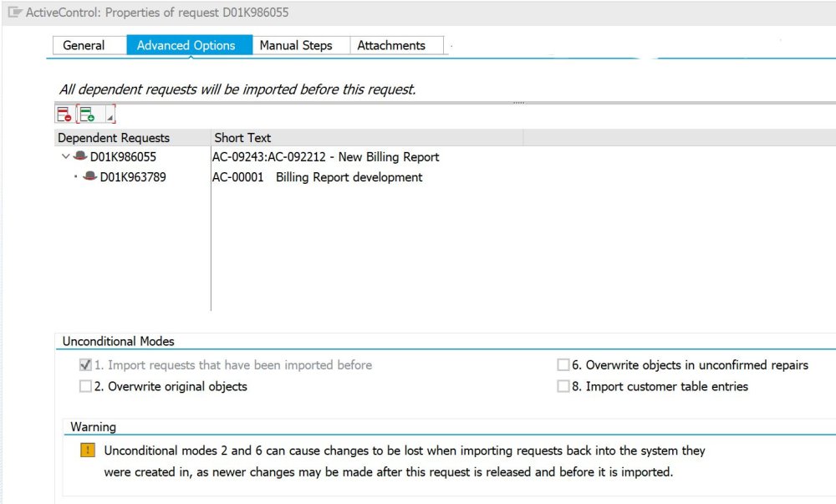836x504 pixels.
Task: Enable 'Import customer table entries' option
Action: [563, 386]
